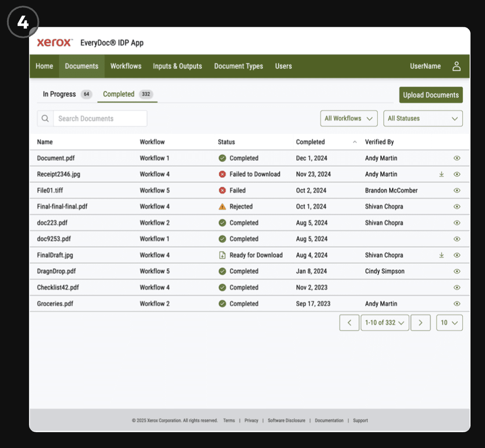Click Brandon McComber cell
The height and width of the screenshot is (448, 485).
click(x=391, y=191)
